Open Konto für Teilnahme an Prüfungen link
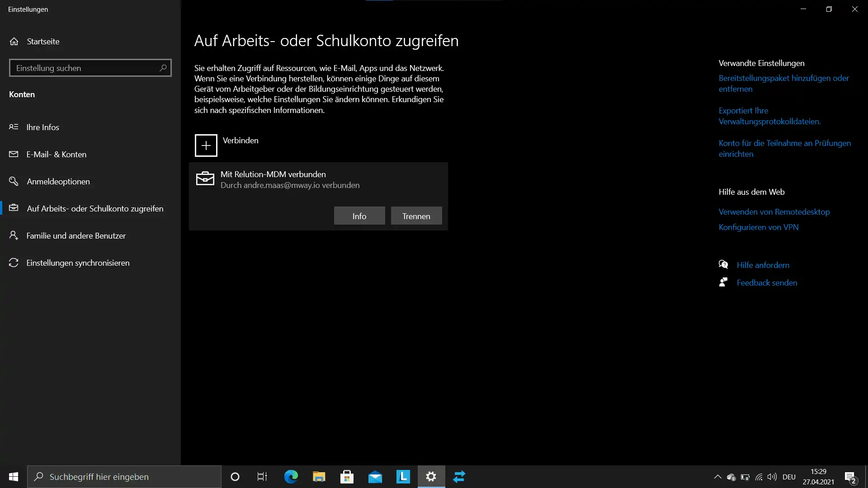The height and width of the screenshot is (488, 868). point(785,149)
